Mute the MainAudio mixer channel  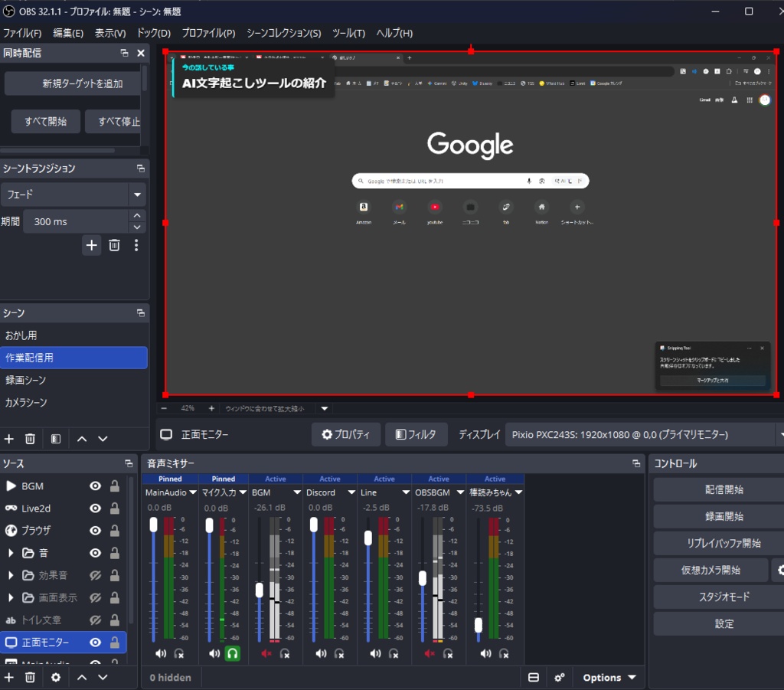coord(161,653)
